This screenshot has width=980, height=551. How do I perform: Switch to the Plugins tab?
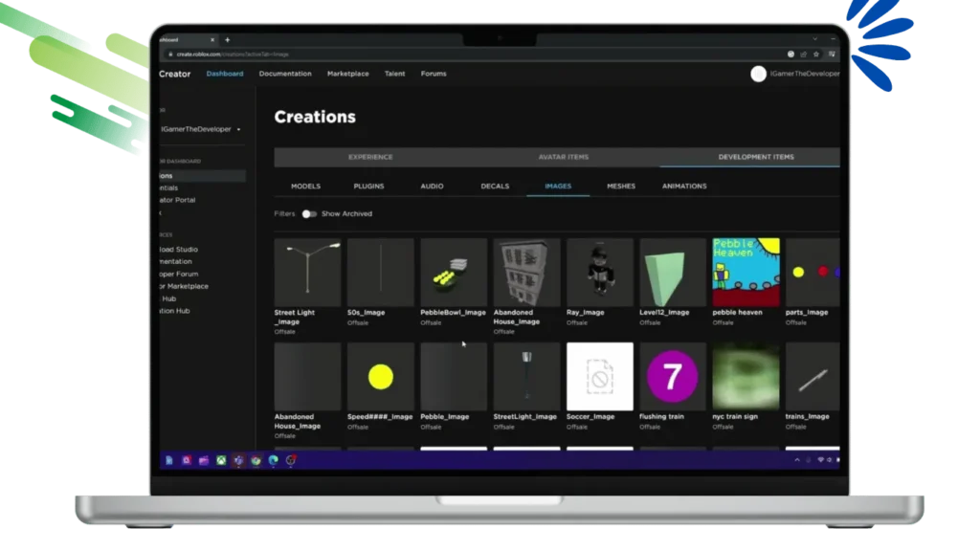tap(368, 187)
